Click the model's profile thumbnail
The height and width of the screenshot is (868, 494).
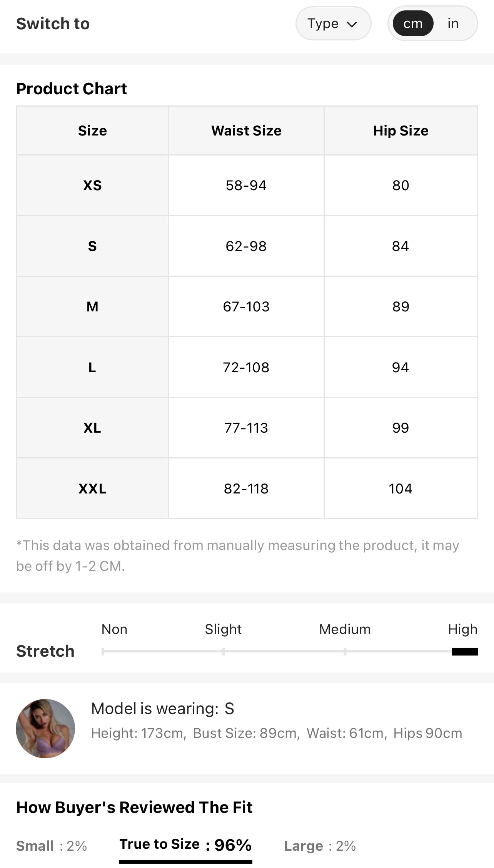(45, 728)
